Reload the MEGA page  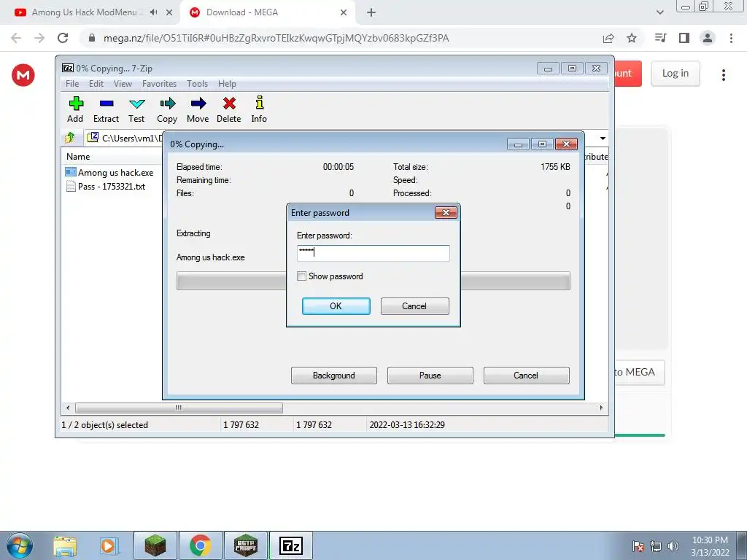click(x=63, y=38)
